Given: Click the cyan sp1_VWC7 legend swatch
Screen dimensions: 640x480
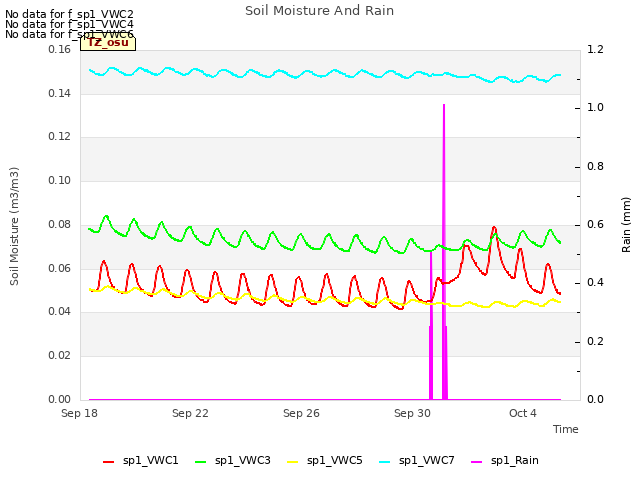Looking at the screenshot, I should [x=385, y=462].
